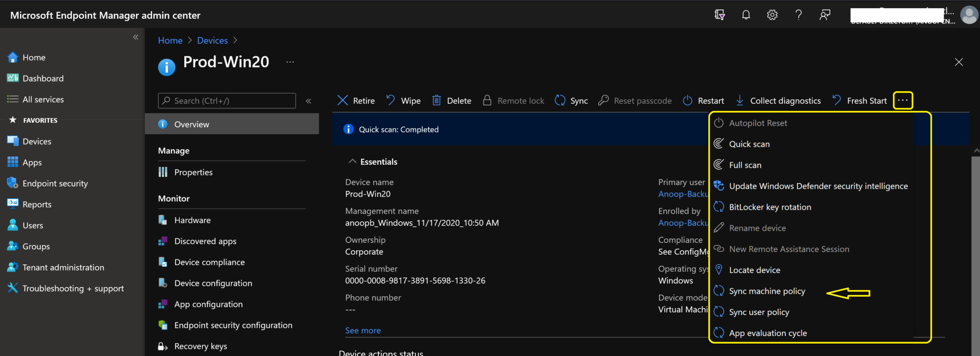The height and width of the screenshot is (356, 980).
Task: Open the help question mark
Action: pyautogui.click(x=799, y=15)
